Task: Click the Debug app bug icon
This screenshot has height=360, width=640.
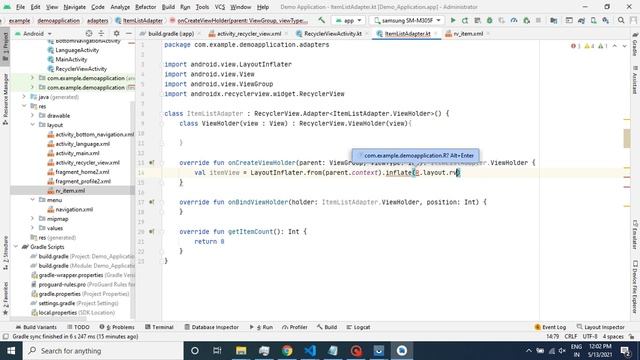Action: 489,20
